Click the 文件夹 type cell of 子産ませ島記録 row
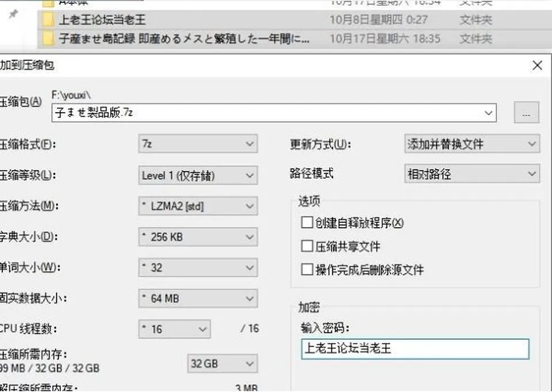This screenshot has width=552, height=392. click(476, 39)
